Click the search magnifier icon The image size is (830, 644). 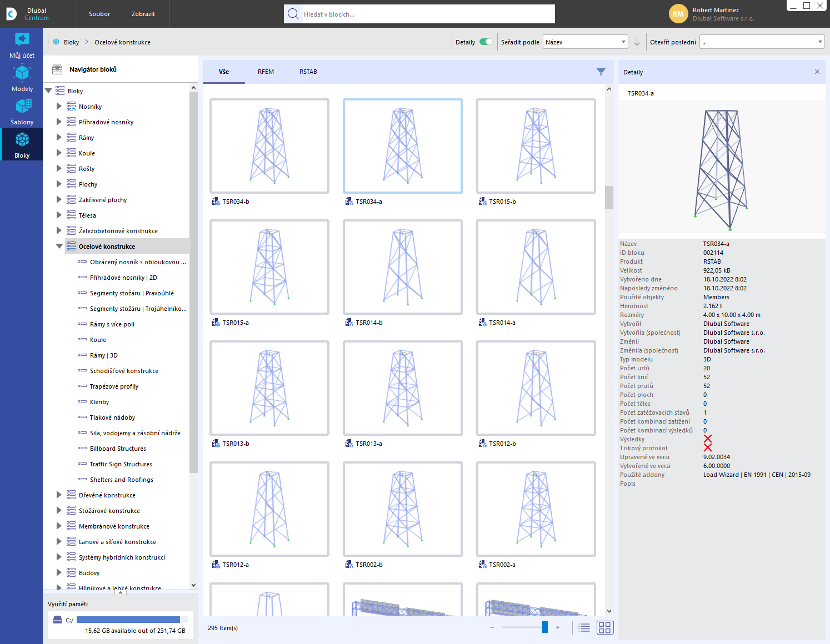point(293,14)
